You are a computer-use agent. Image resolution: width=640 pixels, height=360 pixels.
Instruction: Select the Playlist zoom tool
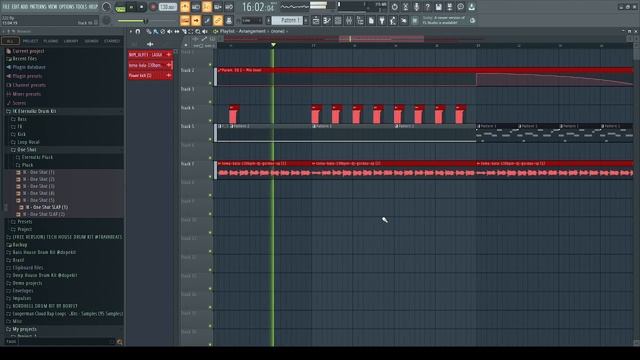tap(198, 31)
